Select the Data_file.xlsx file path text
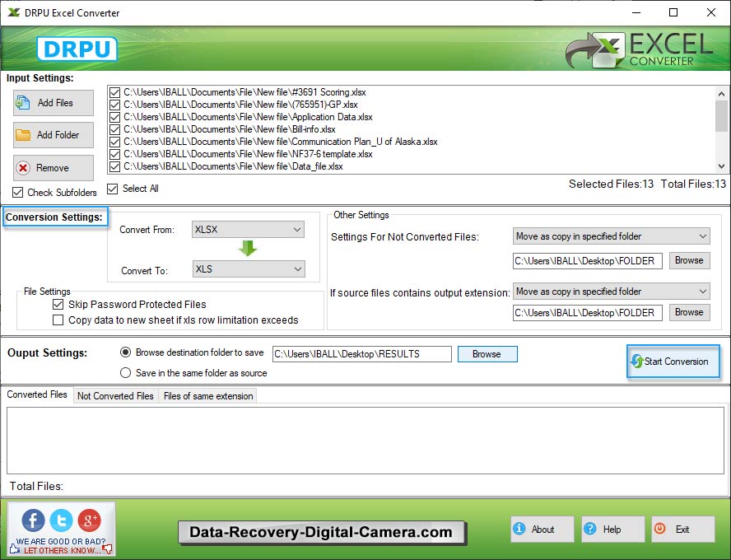Screen dimensions: 731x560 point(233,166)
